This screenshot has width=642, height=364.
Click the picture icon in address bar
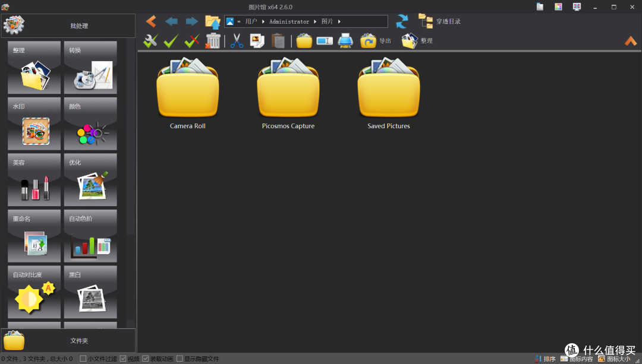pos(230,21)
